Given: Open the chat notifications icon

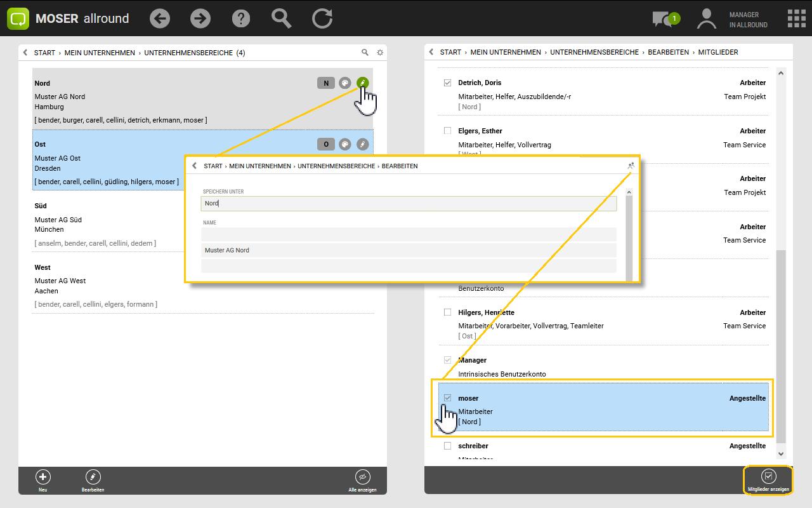Looking at the screenshot, I should coord(663,19).
